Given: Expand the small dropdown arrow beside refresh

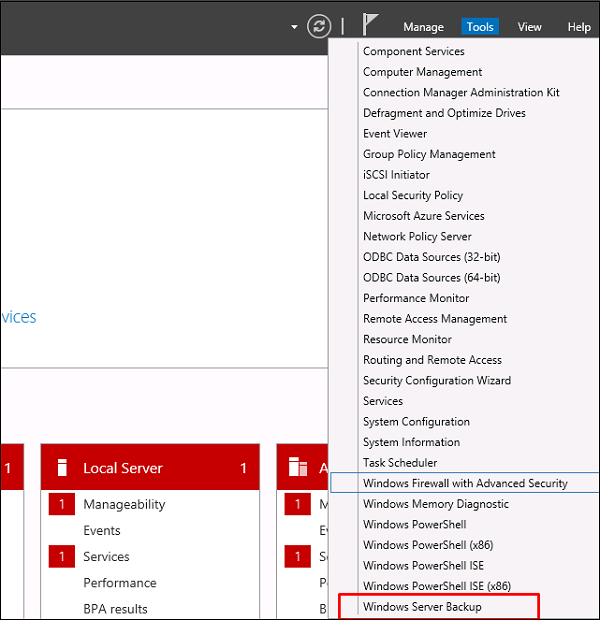Looking at the screenshot, I should click(294, 27).
